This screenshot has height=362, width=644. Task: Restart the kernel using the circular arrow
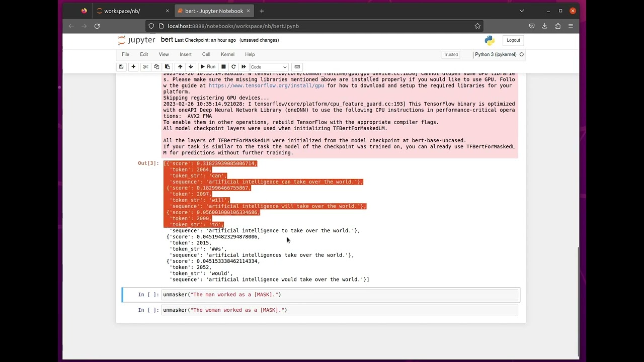tap(233, 67)
